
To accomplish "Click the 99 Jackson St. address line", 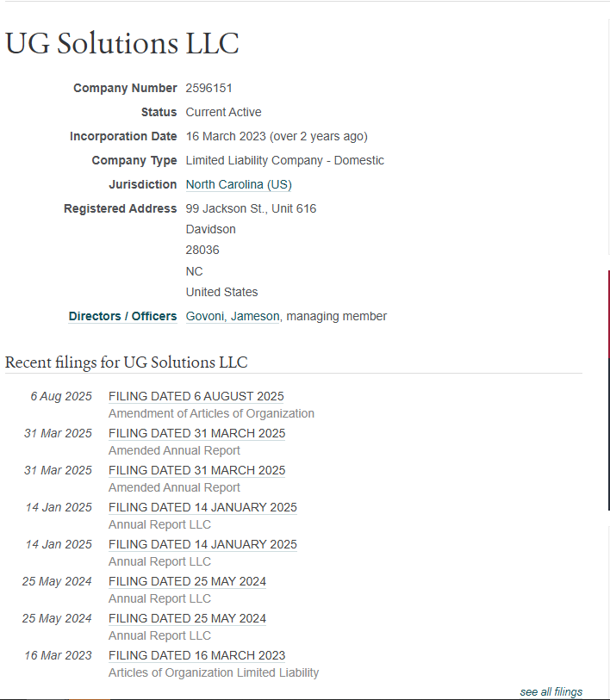I will 251,209.
